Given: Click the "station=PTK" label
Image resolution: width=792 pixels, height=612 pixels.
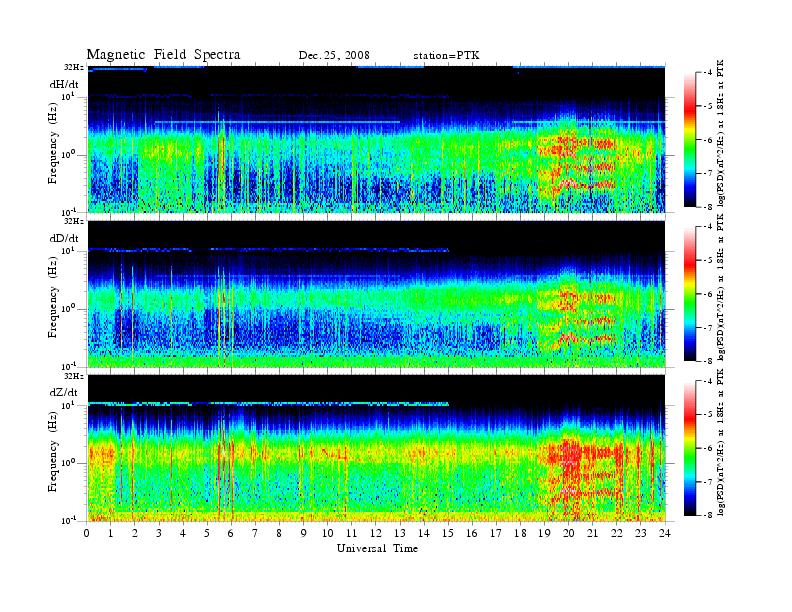Looking at the screenshot, I should tap(446, 55).
